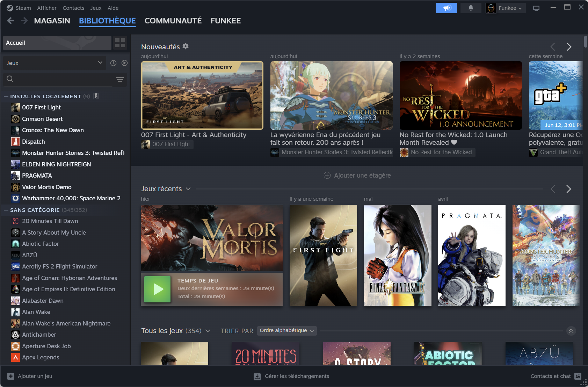The height and width of the screenshot is (387, 588).
Task: Enter Big Picture mode via monitor icon
Action: tap(536, 8)
